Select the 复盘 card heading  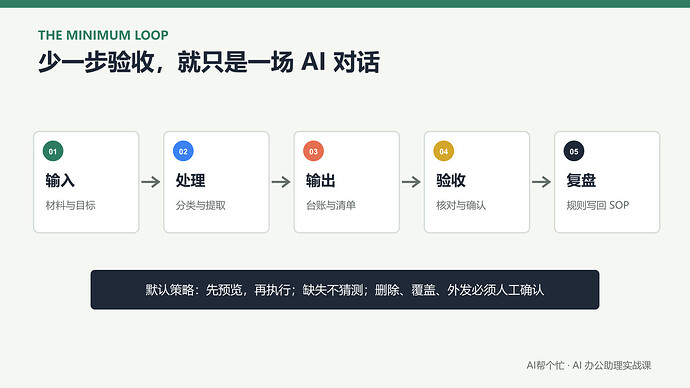581,180
